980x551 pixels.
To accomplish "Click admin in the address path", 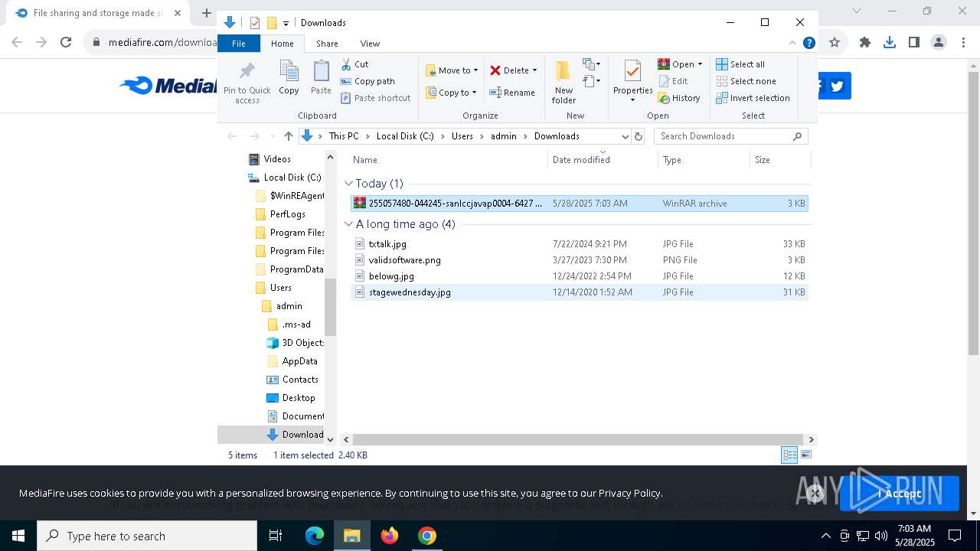I will coord(503,136).
